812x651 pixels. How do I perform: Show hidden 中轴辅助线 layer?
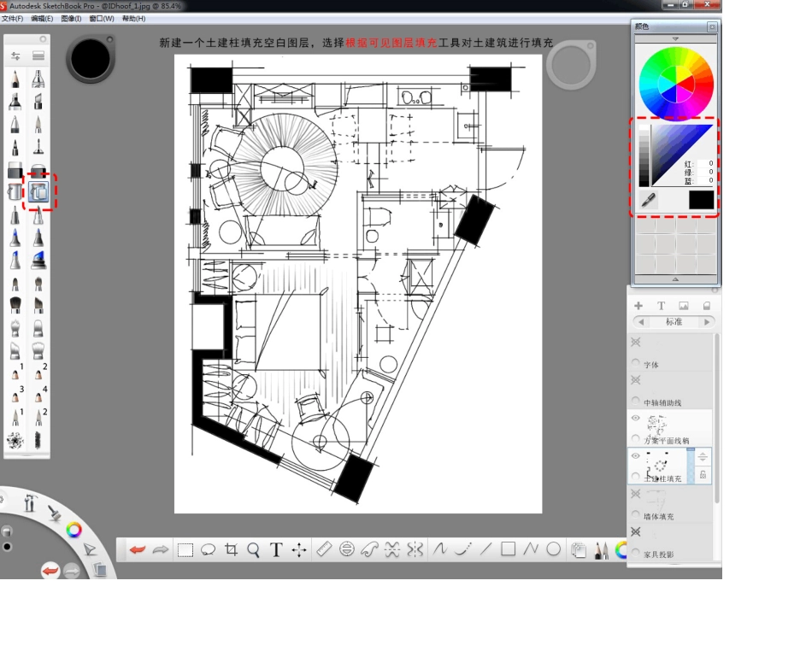[636, 380]
